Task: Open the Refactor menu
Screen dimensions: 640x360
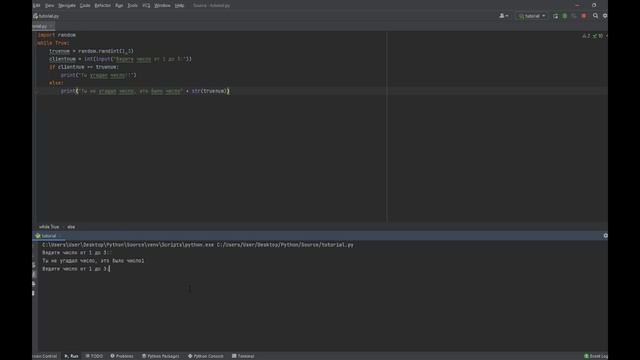Action: click(x=102, y=5)
